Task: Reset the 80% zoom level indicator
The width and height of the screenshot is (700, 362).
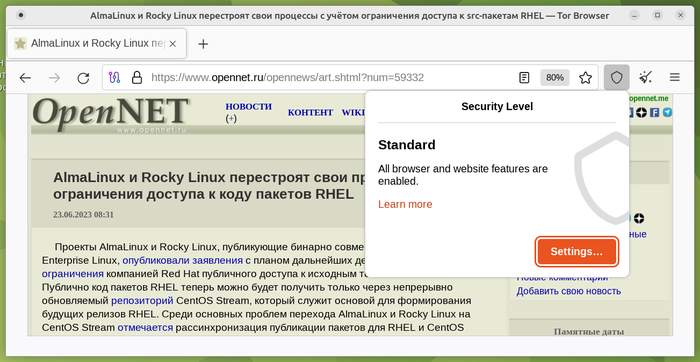Action: click(x=555, y=78)
